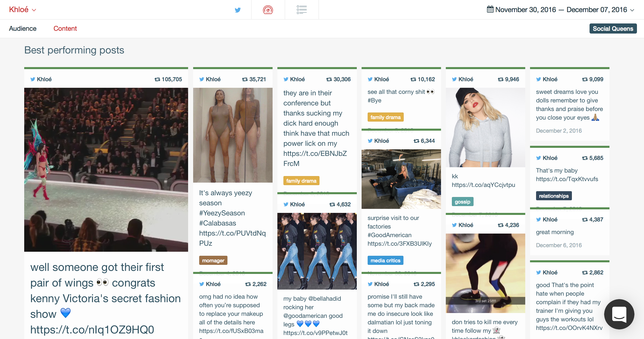The width and height of the screenshot is (644, 339).
Task: Click the Twitter bird icon in top bar
Action: [238, 10]
